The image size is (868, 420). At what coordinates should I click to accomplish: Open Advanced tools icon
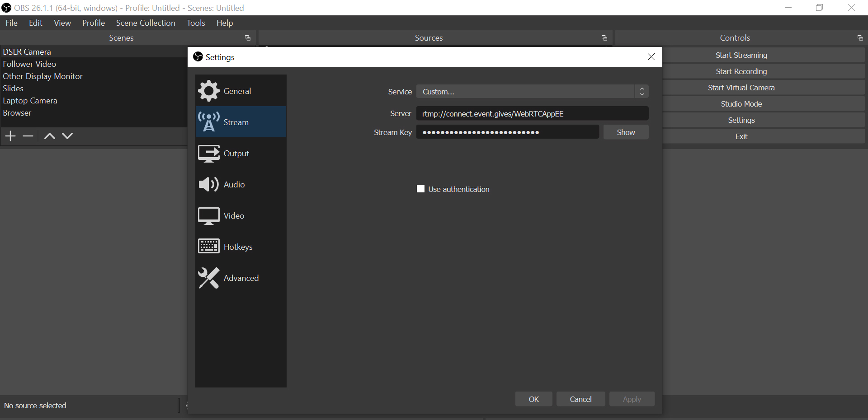coord(208,278)
